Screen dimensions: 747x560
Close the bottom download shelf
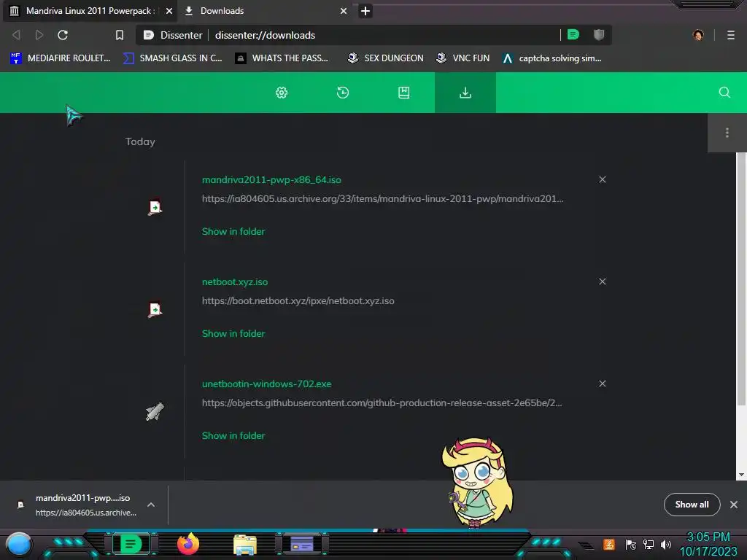(x=734, y=505)
